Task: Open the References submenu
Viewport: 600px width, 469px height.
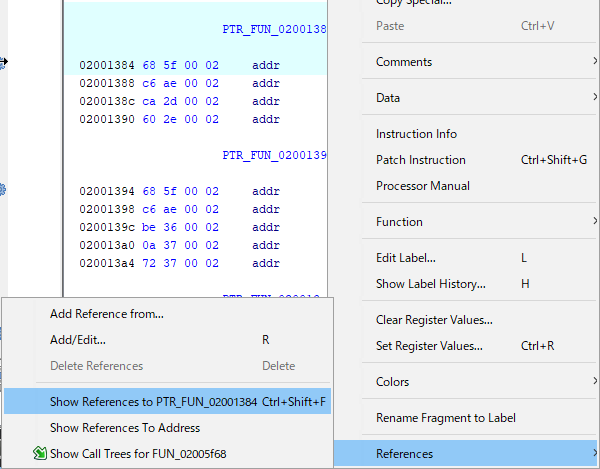Action: [467, 453]
